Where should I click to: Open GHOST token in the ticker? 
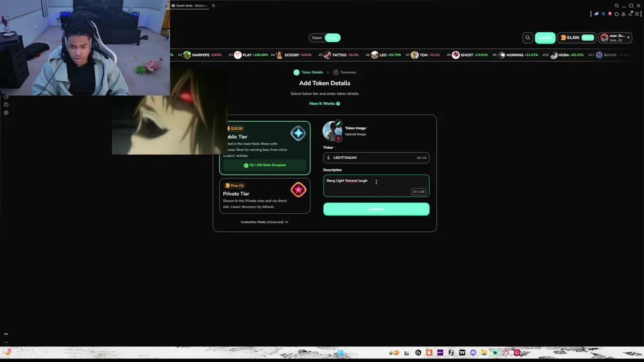click(x=467, y=55)
